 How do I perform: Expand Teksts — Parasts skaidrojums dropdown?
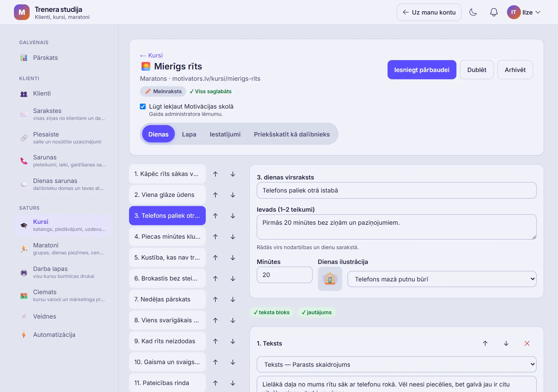click(x=397, y=364)
